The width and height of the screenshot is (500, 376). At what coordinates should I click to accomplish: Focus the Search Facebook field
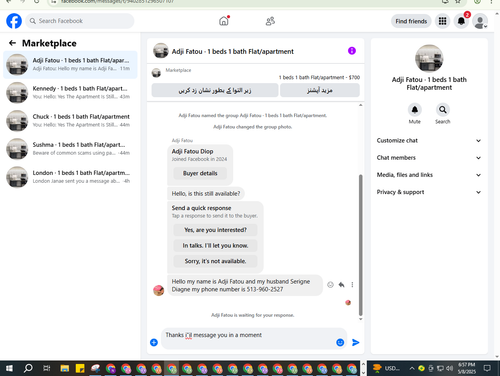click(x=80, y=21)
